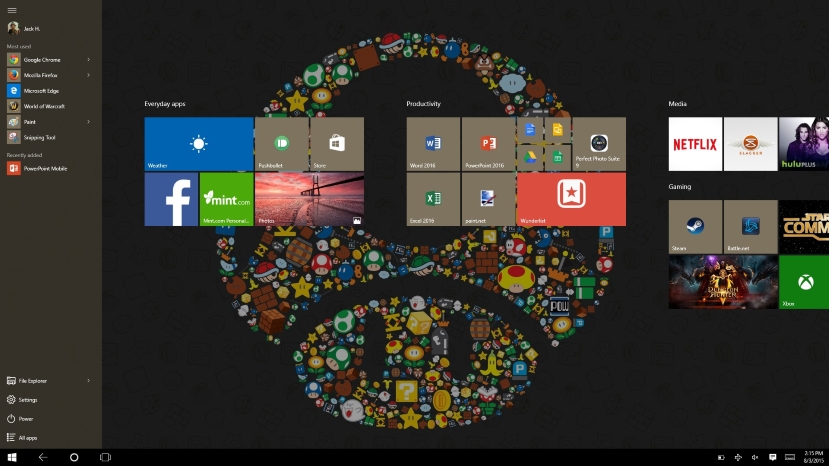Expand the Paint jump list arrow
This screenshot has width=829, height=466.
pyautogui.click(x=88, y=122)
